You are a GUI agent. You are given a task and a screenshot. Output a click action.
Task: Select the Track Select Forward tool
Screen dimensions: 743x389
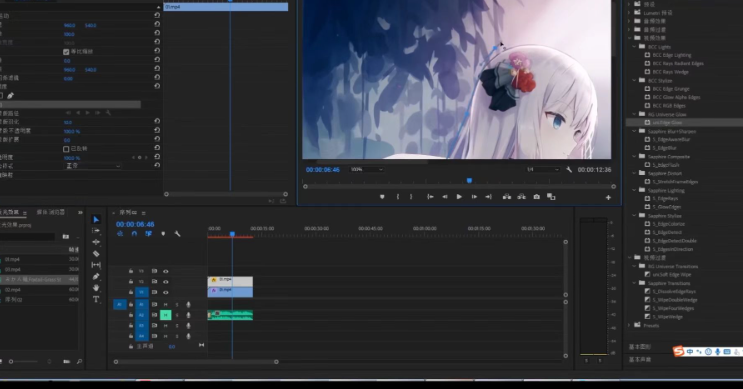pyautogui.click(x=96, y=231)
